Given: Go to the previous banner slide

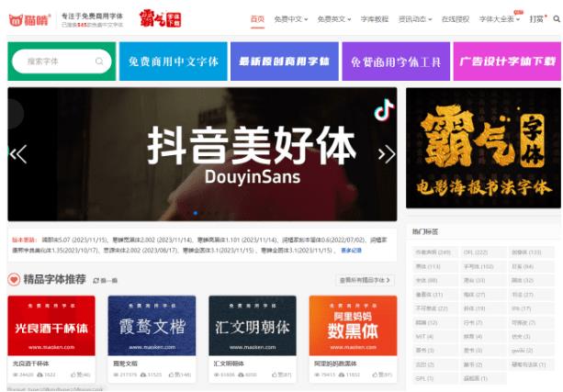Looking at the screenshot, I should (18, 154).
